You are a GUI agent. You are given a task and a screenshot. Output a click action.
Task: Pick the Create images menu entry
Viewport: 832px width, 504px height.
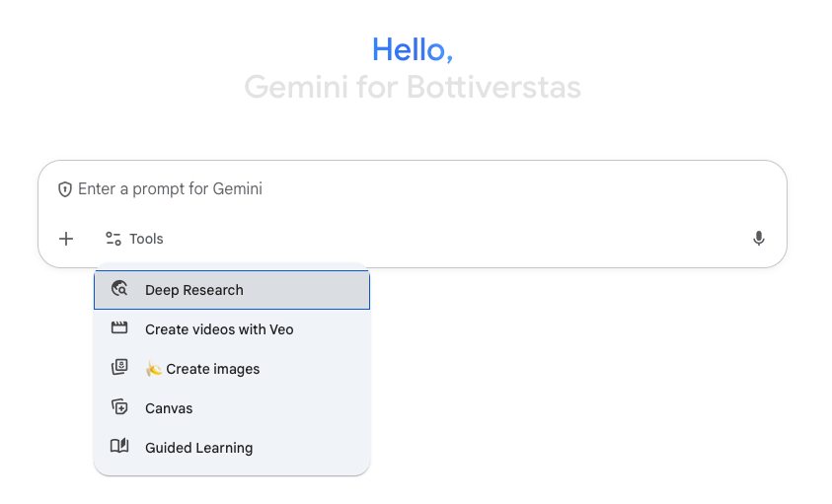[213, 369]
